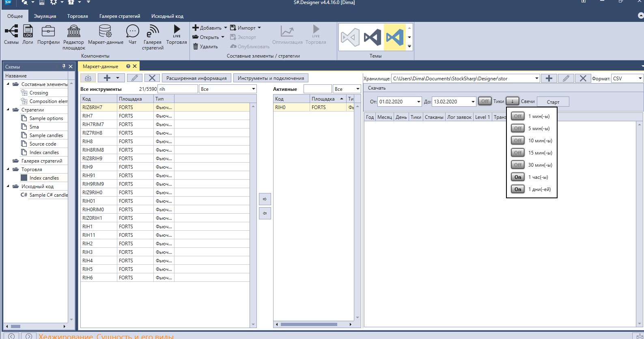The image size is (644, 339).
Task: Click the Удалить trash icon in ribbon
Action: coord(196,47)
